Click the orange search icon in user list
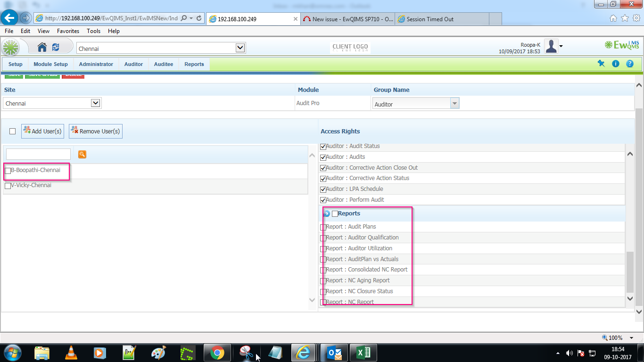 82,154
